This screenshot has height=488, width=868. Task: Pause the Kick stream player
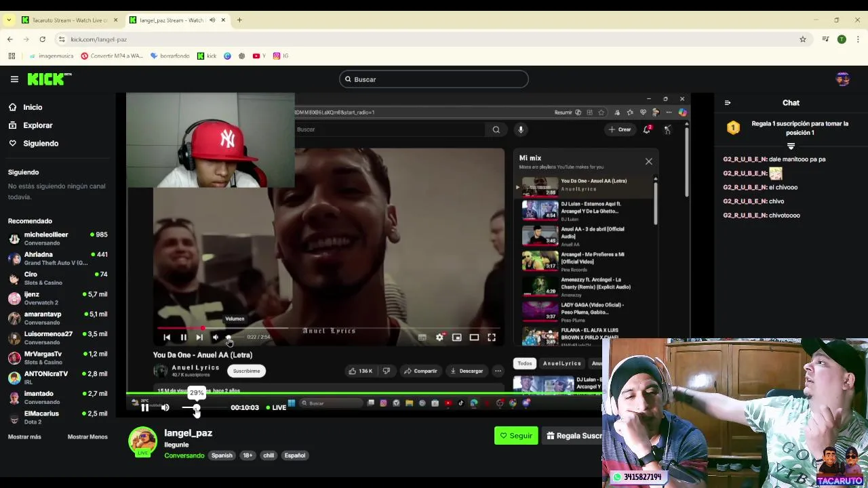[144, 407]
